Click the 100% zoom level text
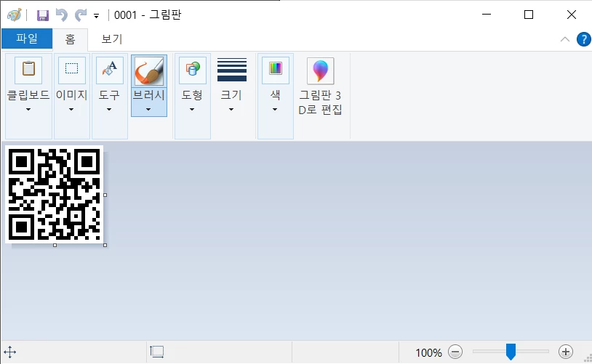592x364 pixels. pyautogui.click(x=428, y=352)
